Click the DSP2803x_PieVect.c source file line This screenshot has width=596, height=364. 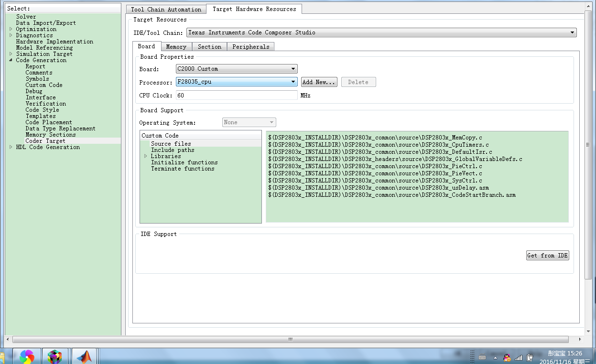(x=375, y=173)
